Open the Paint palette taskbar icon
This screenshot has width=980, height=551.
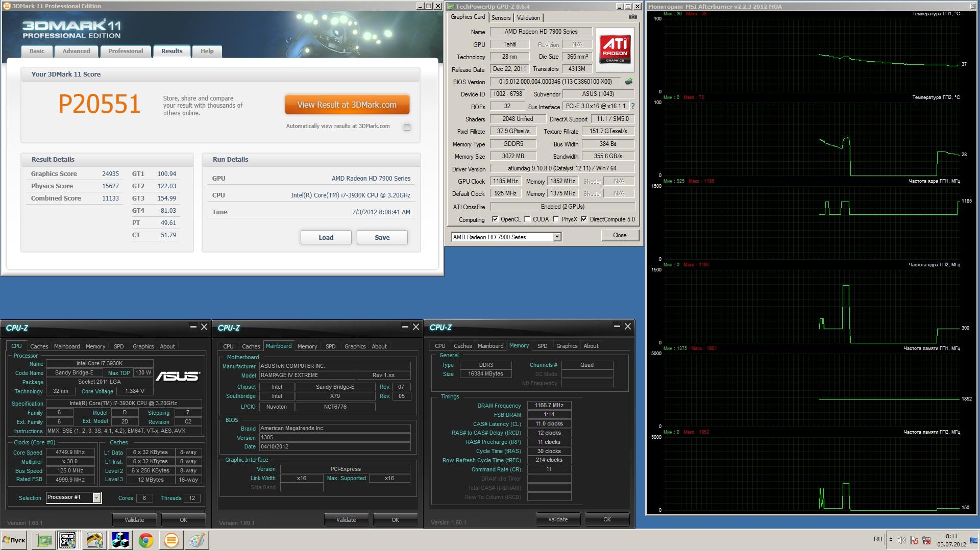tap(197, 540)
